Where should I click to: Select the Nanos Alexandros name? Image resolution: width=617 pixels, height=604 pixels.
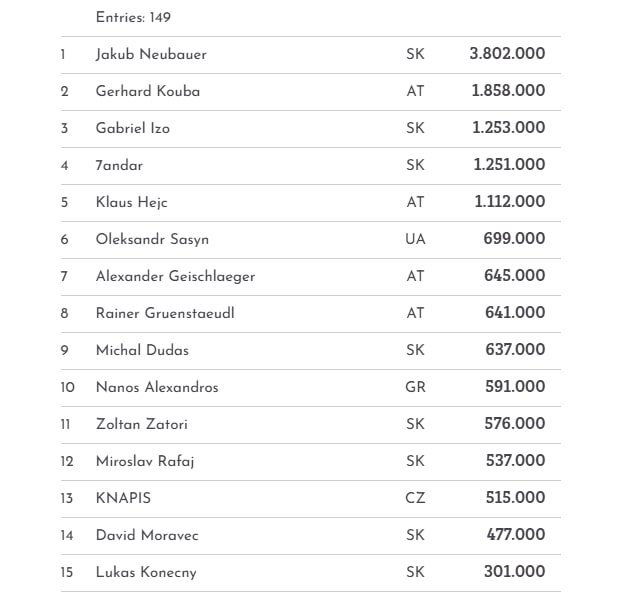coord(157,387)
